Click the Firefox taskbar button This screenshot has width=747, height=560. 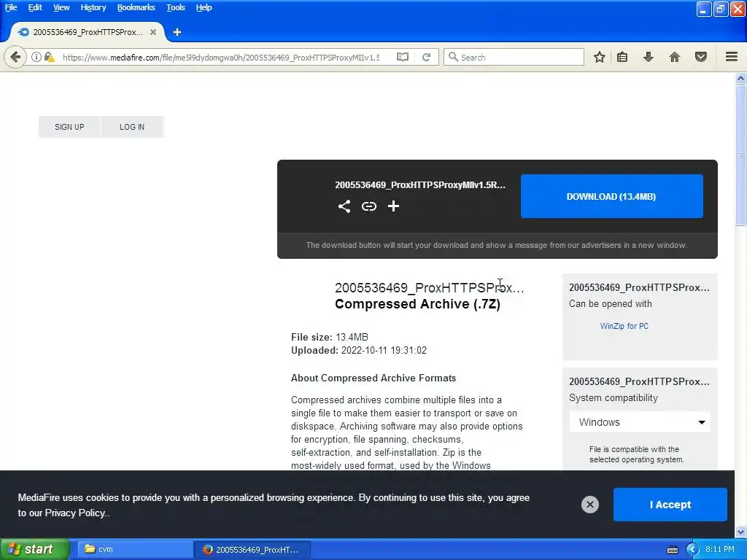pyautogui.click(x=252, y=549)
